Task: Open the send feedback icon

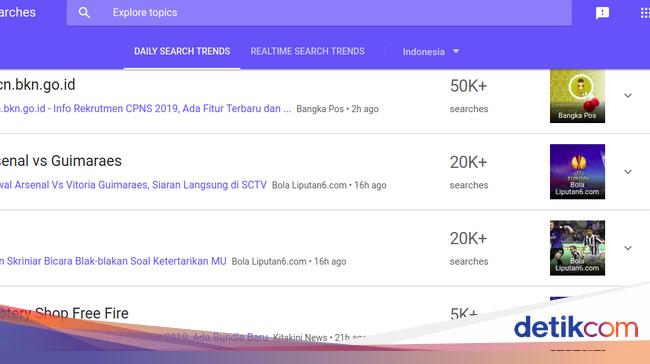Action: coord(602,13)
